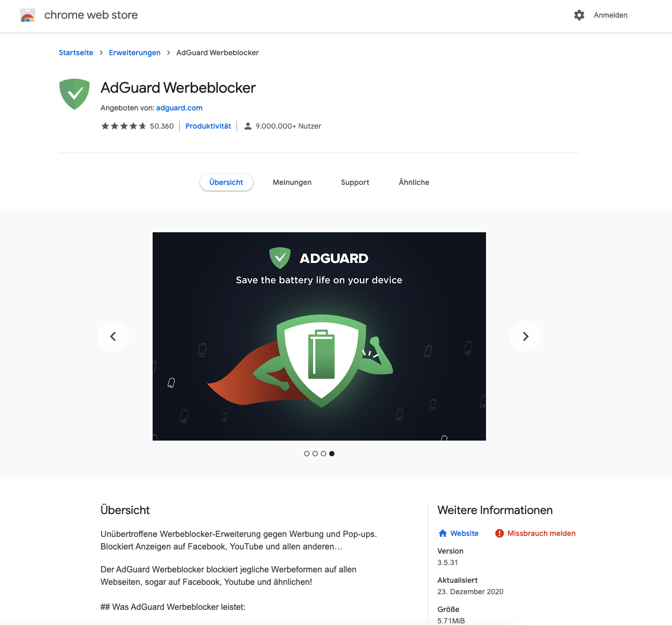This screenshot has width=672, height=626.
Task: Click the date 23. Dezember 2020
Action: click(470, 592)
